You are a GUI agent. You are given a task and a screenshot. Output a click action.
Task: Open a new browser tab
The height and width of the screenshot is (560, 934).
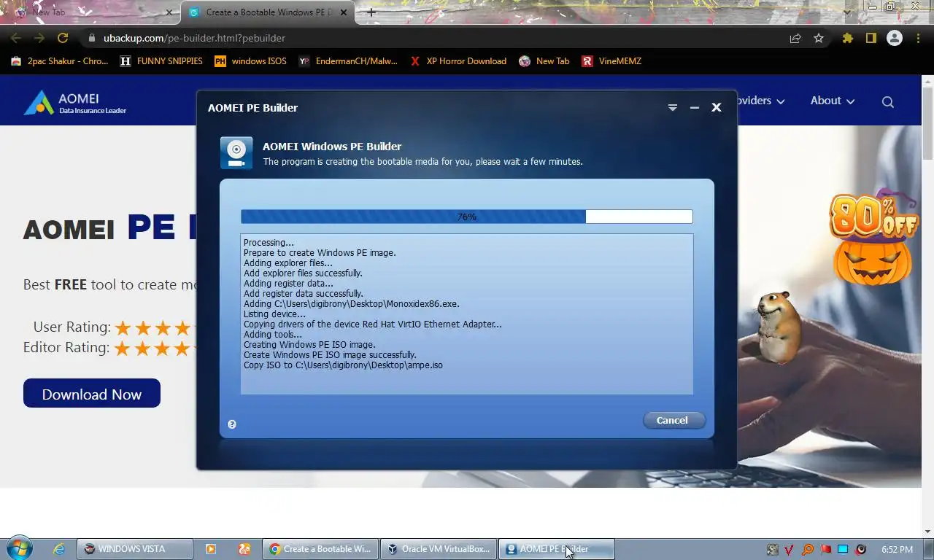(x=371, y=12)
